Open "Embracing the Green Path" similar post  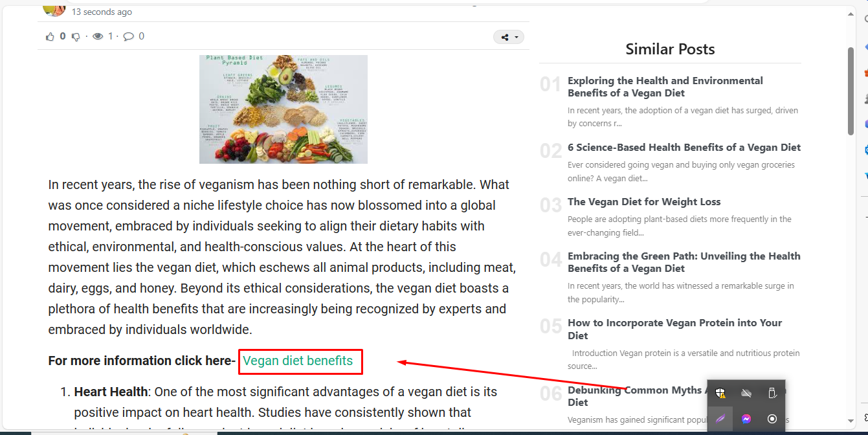pos(684,262)
